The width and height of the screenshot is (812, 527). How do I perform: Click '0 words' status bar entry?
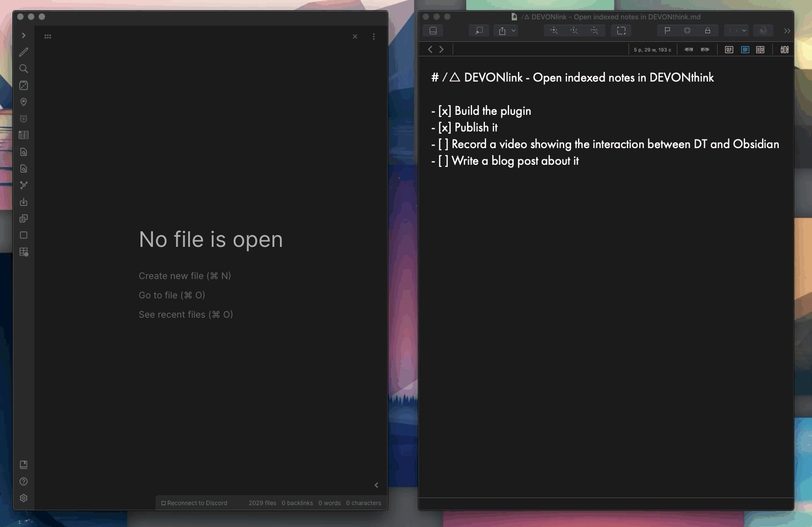[329, 503]
